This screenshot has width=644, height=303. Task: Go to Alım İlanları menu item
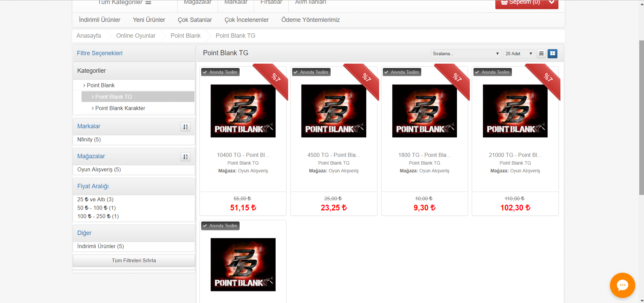[311, 2]
